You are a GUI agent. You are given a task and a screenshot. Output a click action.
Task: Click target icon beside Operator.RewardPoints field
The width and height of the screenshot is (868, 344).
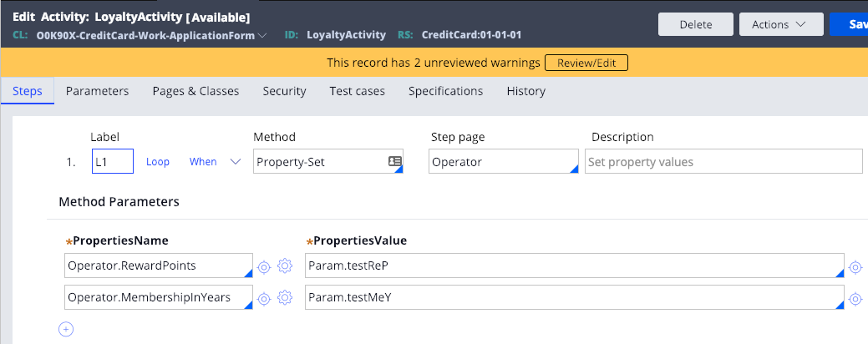264,266
